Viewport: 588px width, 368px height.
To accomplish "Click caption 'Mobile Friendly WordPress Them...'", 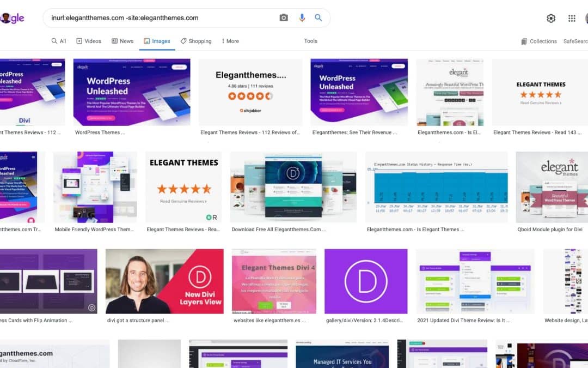I will pos(94,230).
